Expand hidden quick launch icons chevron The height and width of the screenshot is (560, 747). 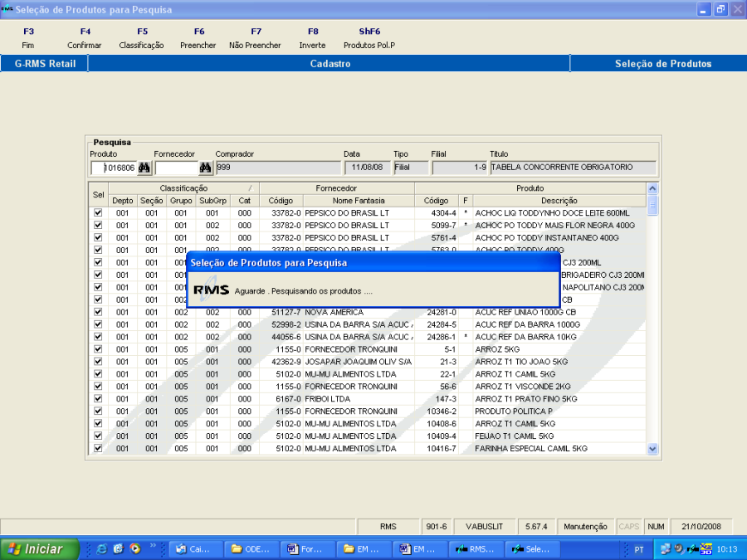click(x=153, y=546)
